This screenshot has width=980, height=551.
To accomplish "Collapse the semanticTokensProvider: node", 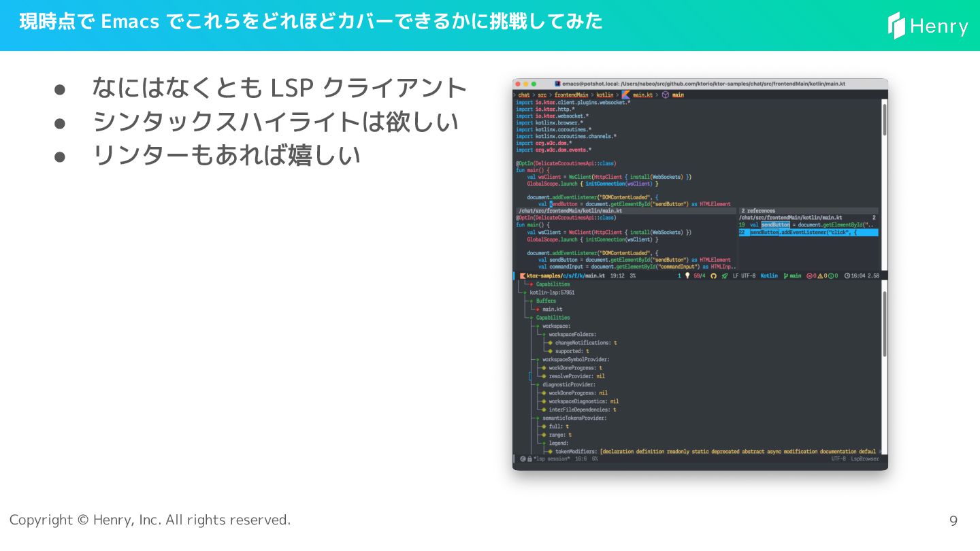I will coord(538,418).
